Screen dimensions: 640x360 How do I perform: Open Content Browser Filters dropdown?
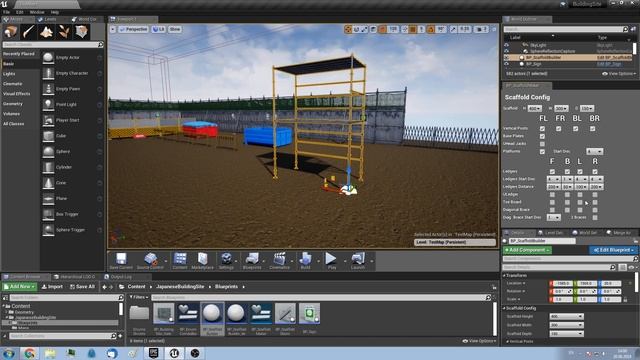(x=139, y=297)
